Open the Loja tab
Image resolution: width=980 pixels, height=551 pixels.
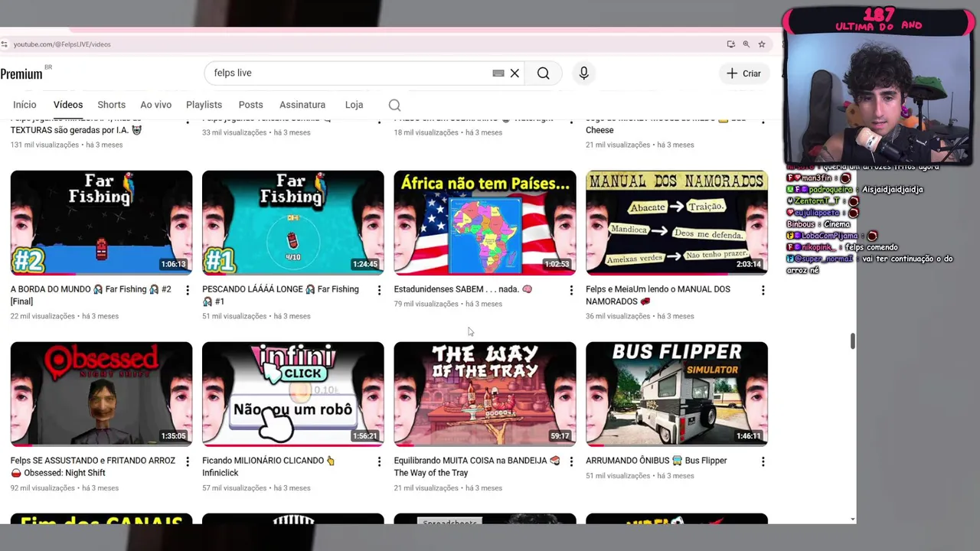[x=354, y=105]
